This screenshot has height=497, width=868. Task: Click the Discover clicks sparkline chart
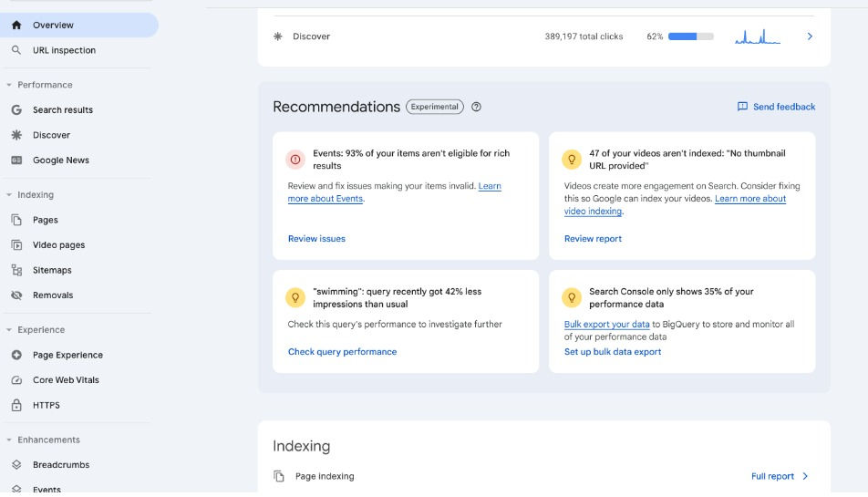[758, 36]
